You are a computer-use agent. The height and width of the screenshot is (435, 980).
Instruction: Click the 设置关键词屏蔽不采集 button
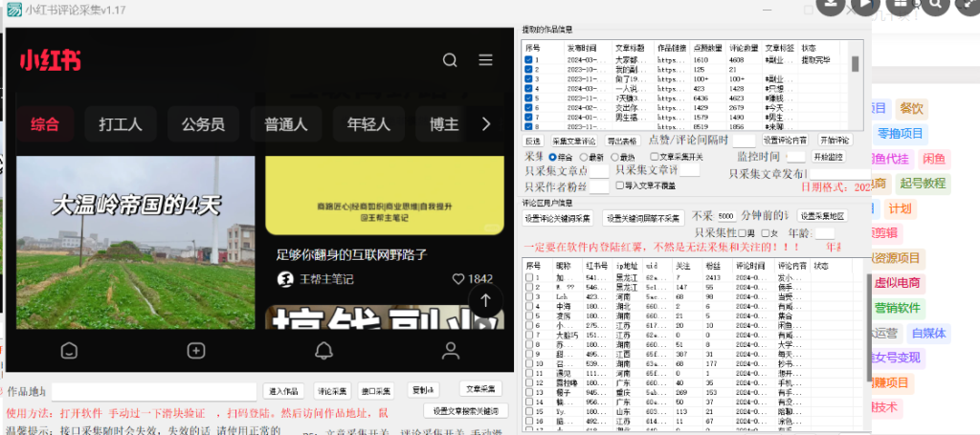tap(644, 218)
